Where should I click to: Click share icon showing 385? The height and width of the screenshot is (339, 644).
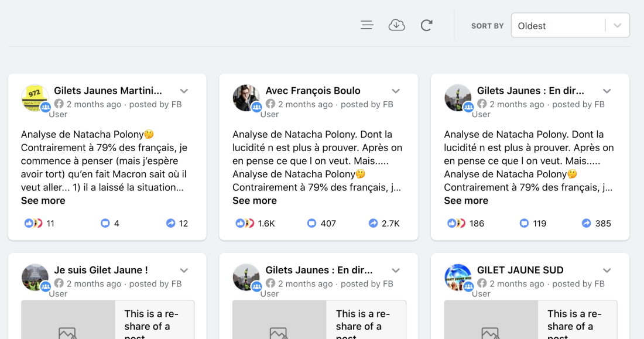click(x=587, y=223)
